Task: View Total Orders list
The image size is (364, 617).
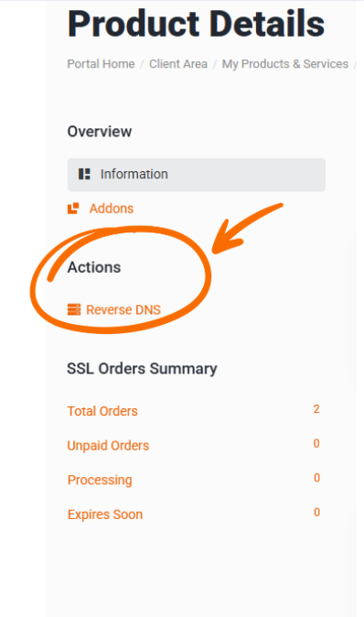Action: tap(102, 411)
